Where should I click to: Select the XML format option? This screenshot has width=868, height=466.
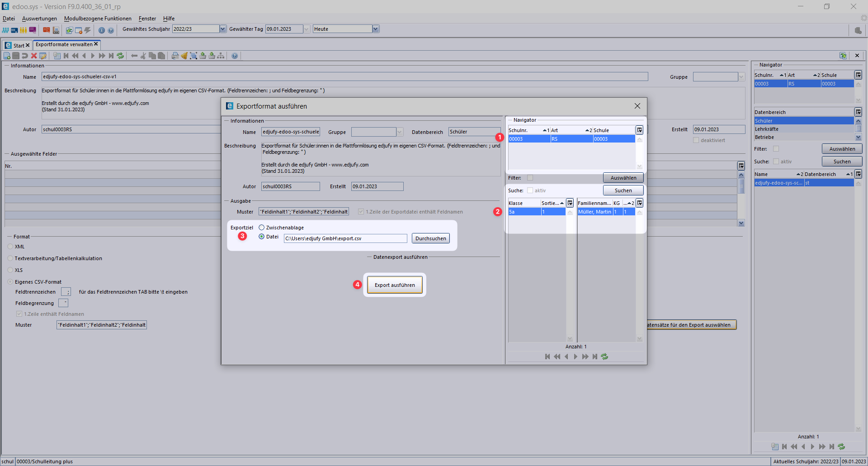pos(10,247)
